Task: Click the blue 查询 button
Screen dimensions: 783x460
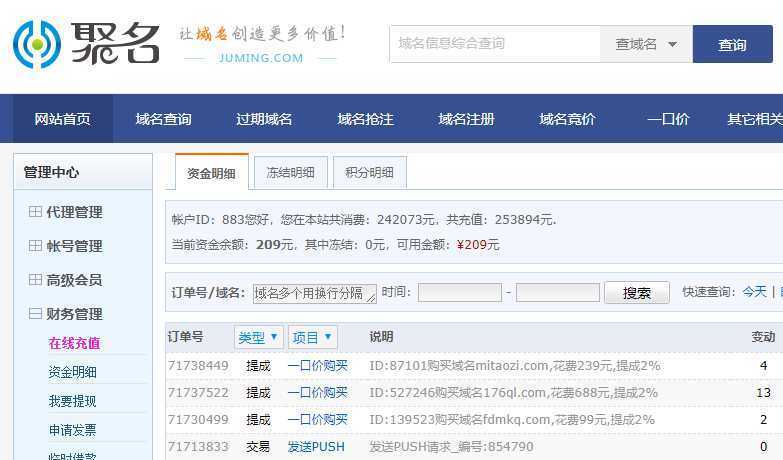Action: pyautogui.click(x=732, y=45)
